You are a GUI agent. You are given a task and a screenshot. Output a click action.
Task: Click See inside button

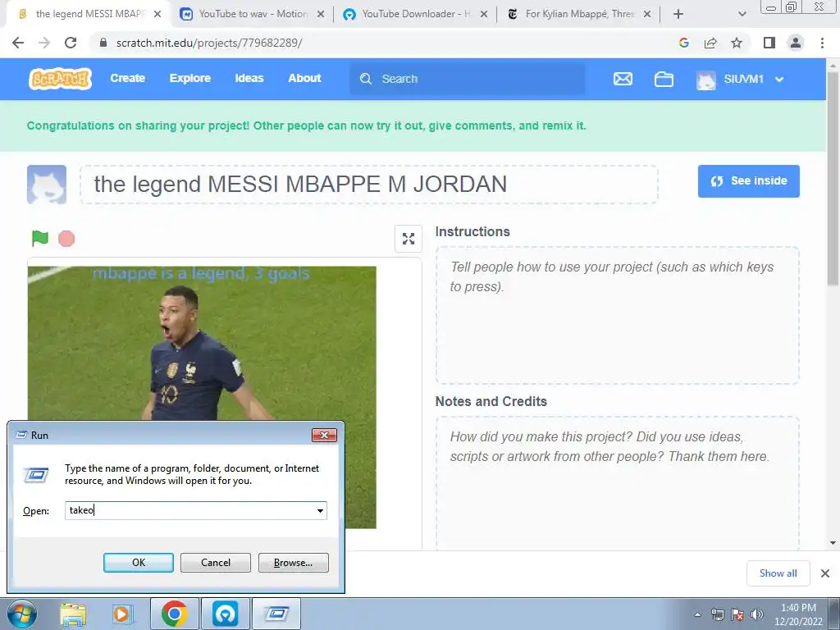[748, 181]
